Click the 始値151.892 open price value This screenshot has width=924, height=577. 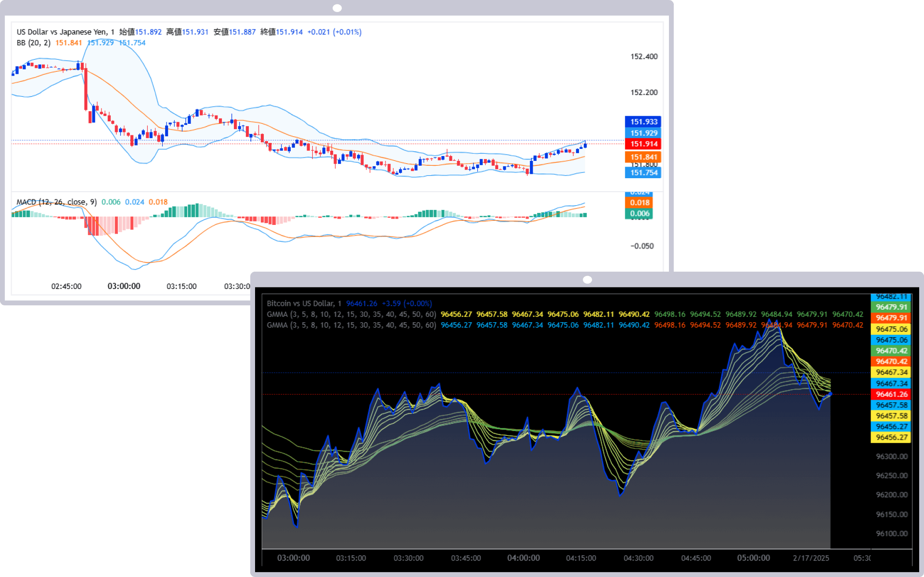pyautogui.click(x=141, y=32)
